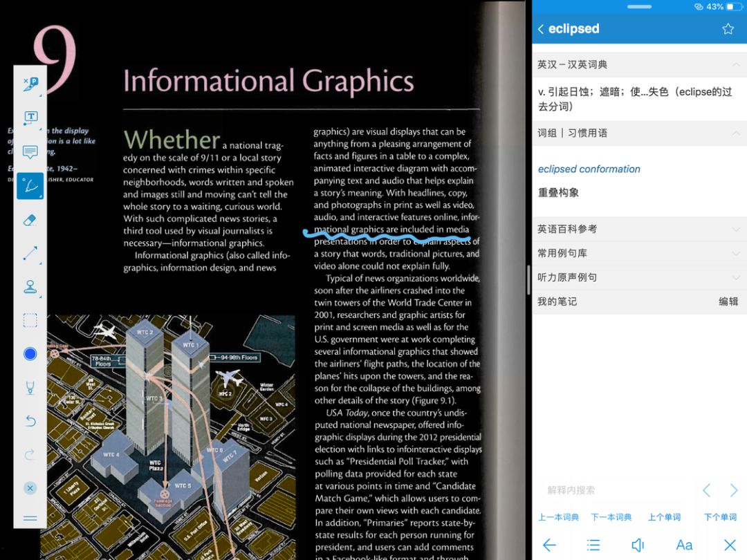Choose the eraser tool
Viewport: 747px width, 560px height.
tap(30, 220)
